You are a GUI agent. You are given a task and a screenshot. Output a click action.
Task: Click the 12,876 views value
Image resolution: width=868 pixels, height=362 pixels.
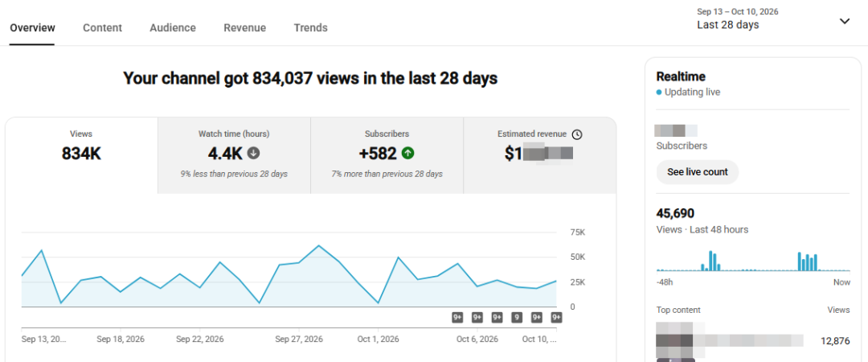(x=835, y=341)
